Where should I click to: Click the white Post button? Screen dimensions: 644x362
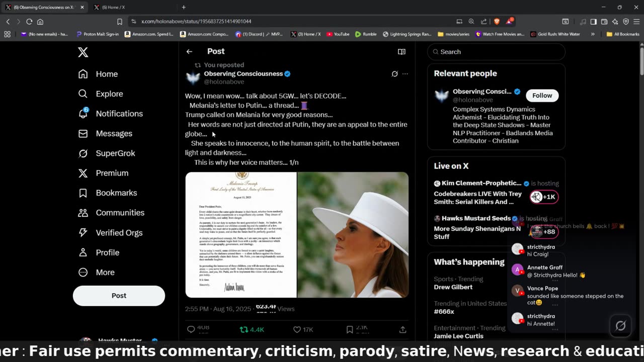pos(119,296)
